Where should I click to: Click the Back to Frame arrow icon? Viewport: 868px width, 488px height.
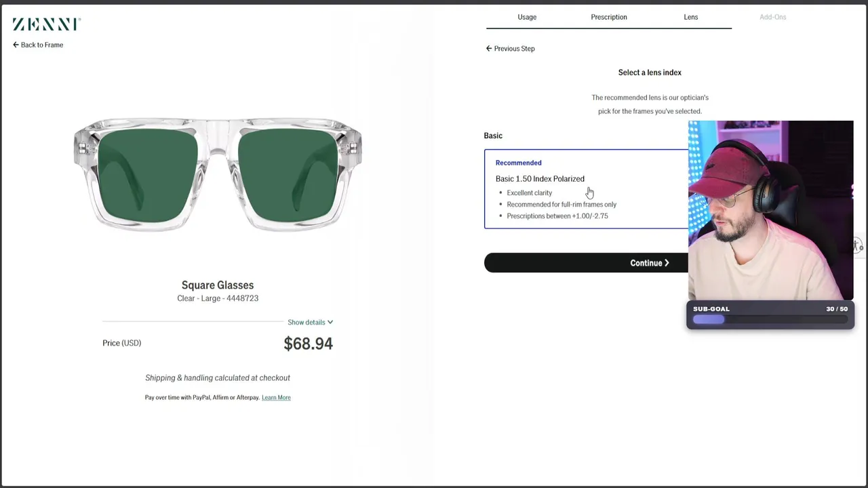pos(16,45)
